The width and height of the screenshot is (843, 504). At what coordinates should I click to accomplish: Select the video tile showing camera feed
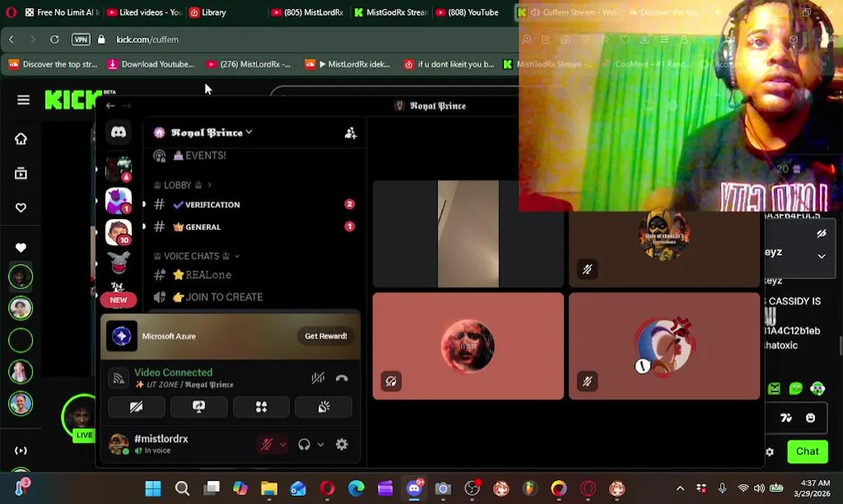coord(468,234)
